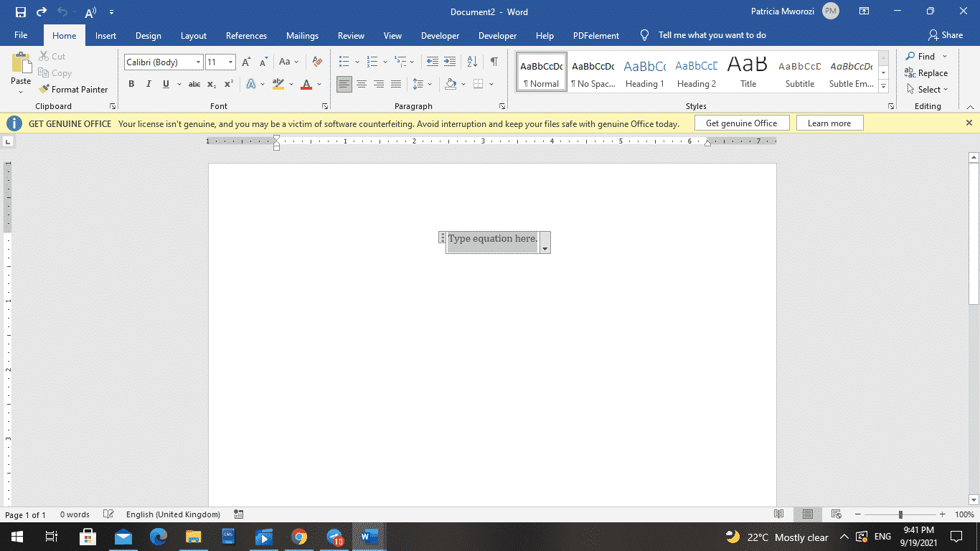Toggle italic formatting
980x551 pixels.
[149, 84]
